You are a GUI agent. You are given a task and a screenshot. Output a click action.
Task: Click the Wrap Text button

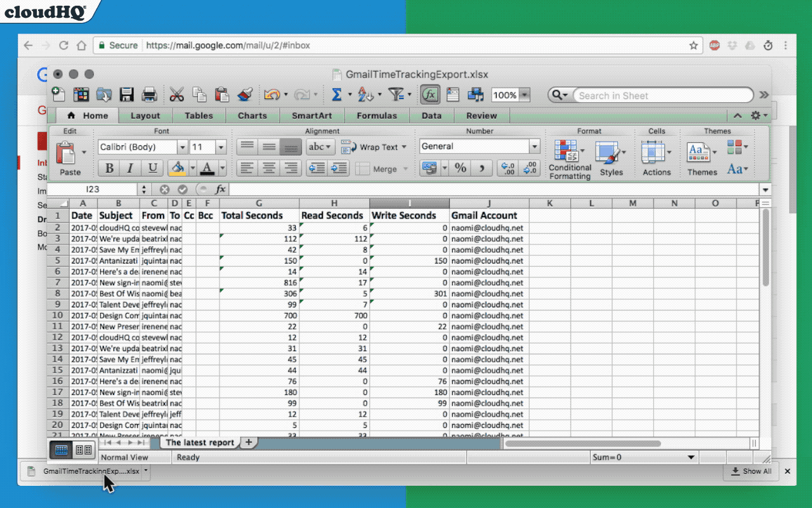(x=374, y=147)
